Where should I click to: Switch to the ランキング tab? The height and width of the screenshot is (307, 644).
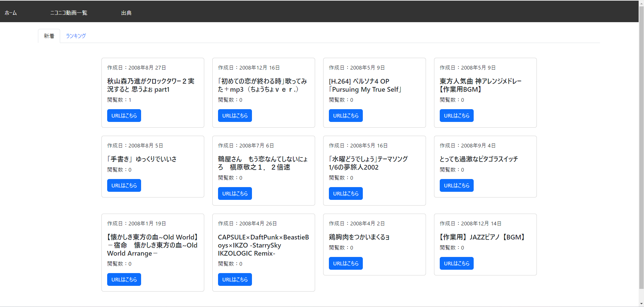(76, 36)
